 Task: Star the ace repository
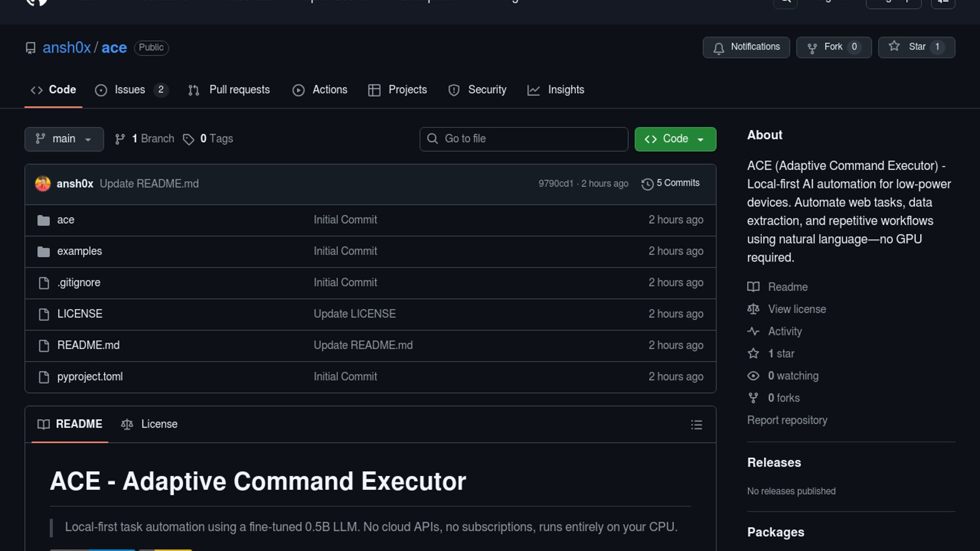pyautogui.click(x=916, y=47)
